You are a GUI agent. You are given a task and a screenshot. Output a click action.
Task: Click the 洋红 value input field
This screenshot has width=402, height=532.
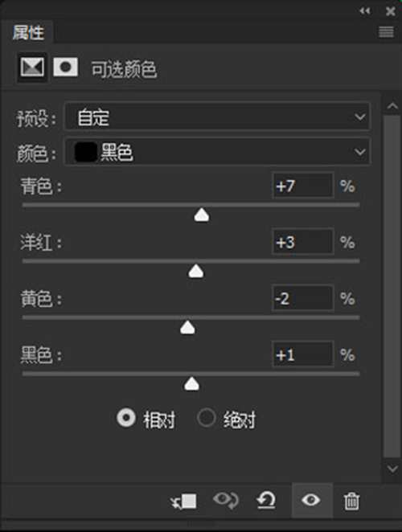pyautogui.click(x=302, y=242)
